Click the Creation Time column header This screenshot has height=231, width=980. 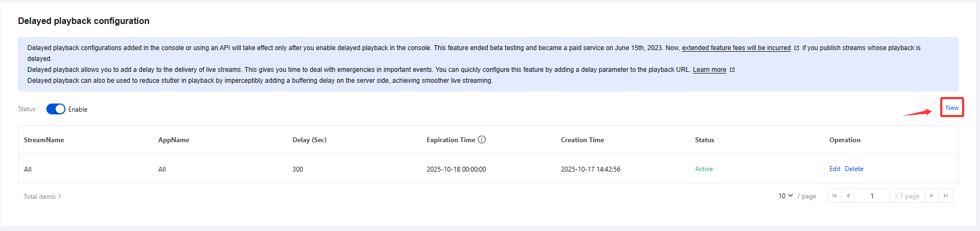582,140
